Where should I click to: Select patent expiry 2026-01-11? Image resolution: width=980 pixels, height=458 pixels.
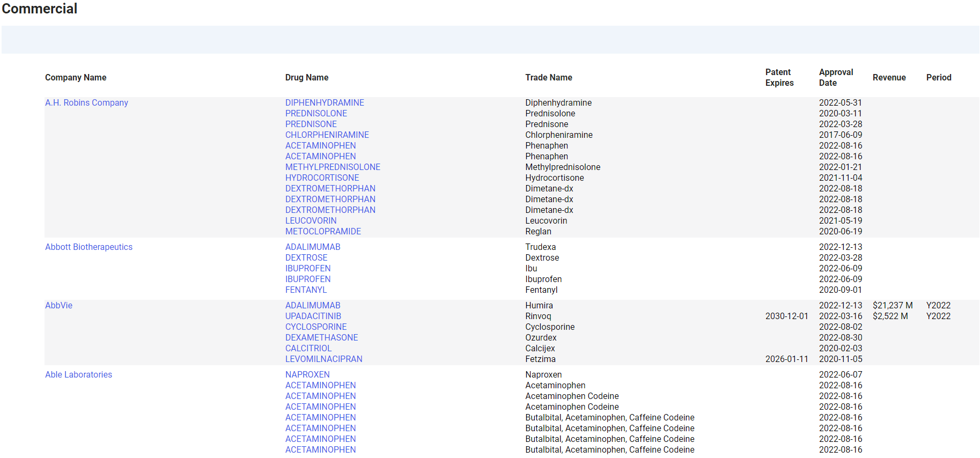786,359
